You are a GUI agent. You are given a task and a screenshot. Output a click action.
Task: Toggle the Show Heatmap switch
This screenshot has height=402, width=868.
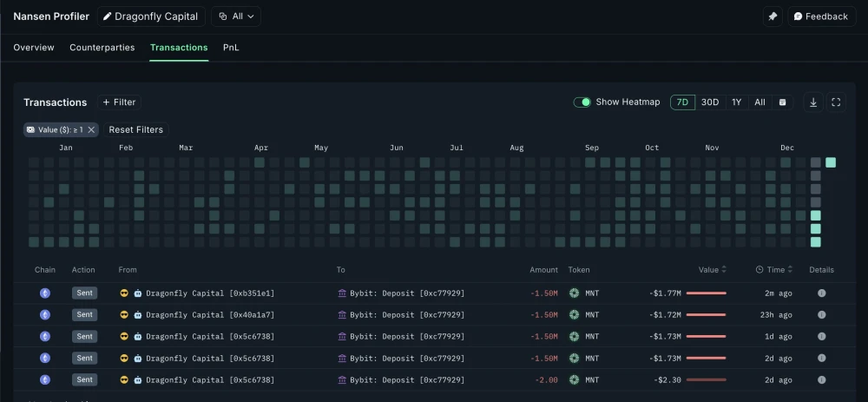click(582, 102)
